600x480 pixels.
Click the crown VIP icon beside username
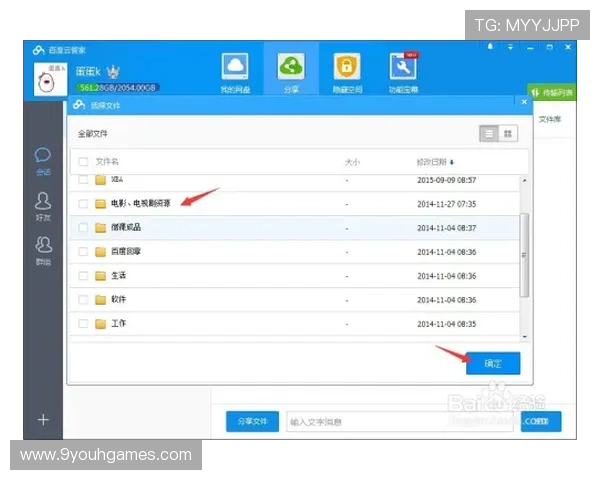click(113, 72)
